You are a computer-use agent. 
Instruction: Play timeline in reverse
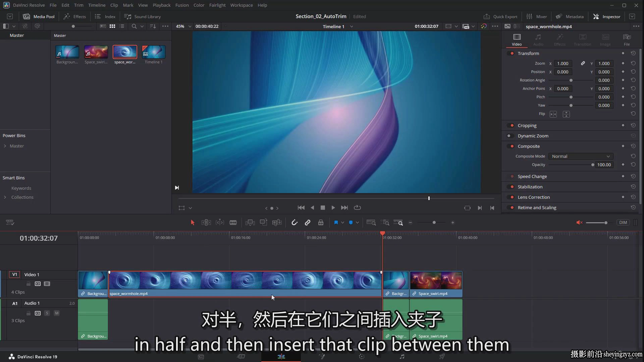(312, 208)
